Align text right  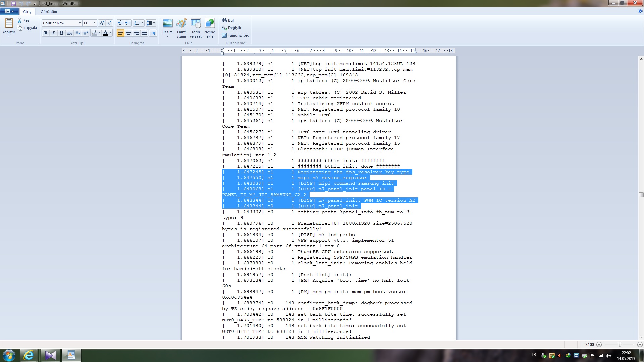[136, 33]
